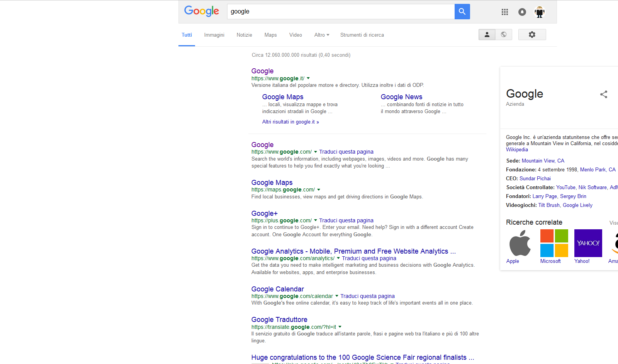The width and height of the screenshot is (618, 364).
Task: Open the Google result for www.google.com
Action: [262, 145]
